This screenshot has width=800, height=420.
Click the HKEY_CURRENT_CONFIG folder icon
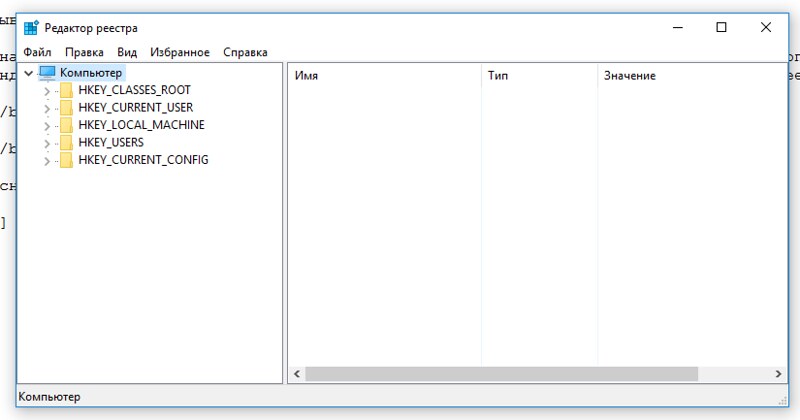tap(66, 160)
